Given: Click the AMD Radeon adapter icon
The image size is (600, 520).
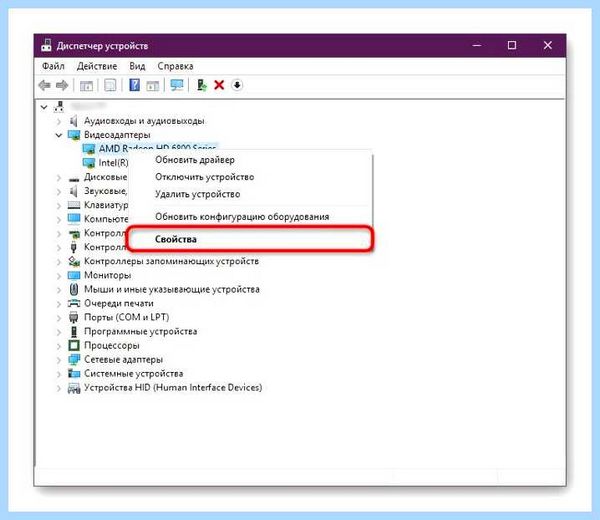Looking at the screenshot, I should [89, 149].
